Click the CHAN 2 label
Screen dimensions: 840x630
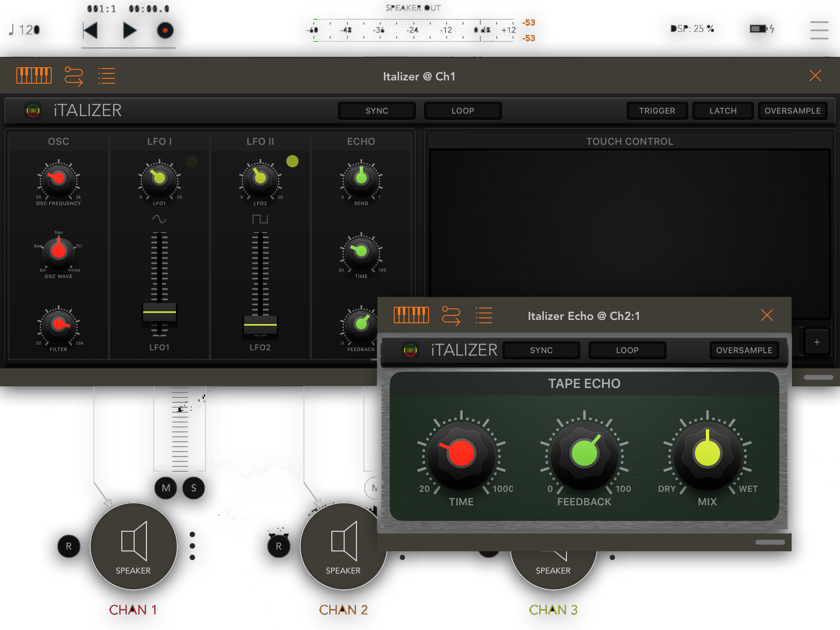click(343, 610)
